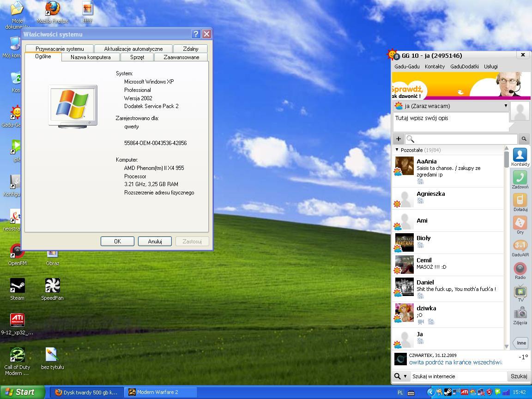The image size is (532, 399).
Task: Open the Zdjęcia camera icon
Action: pos(520,316)
